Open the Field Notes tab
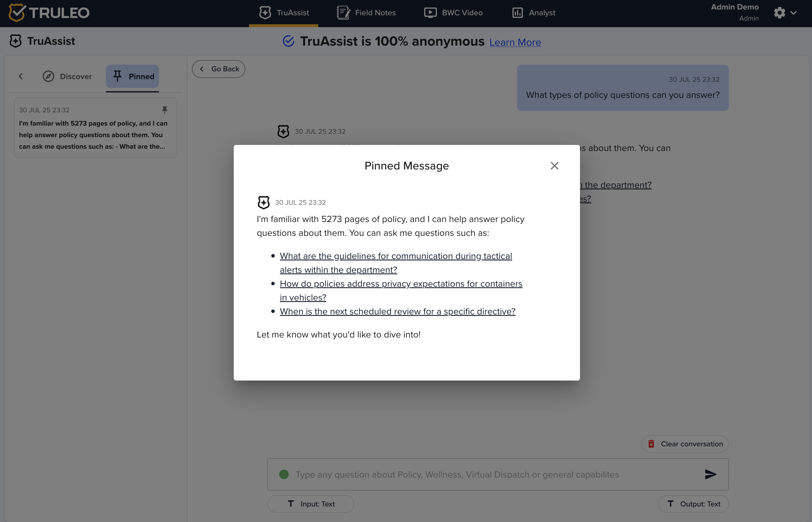Screen dimensions: 812x522 [x=366, y=13]
